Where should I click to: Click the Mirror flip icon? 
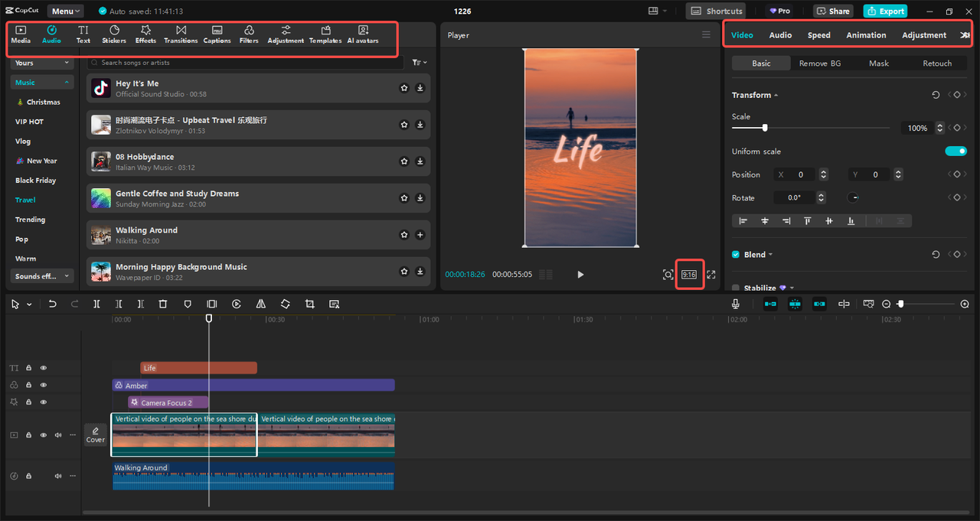[x=261, y=304]
